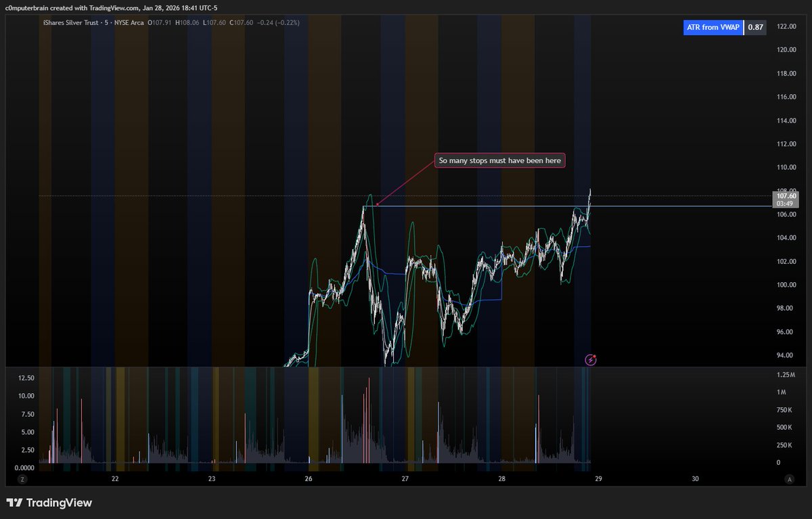Click the 03:49 bar countdown label
Screen dimensions: 812x519
[785, 203]
